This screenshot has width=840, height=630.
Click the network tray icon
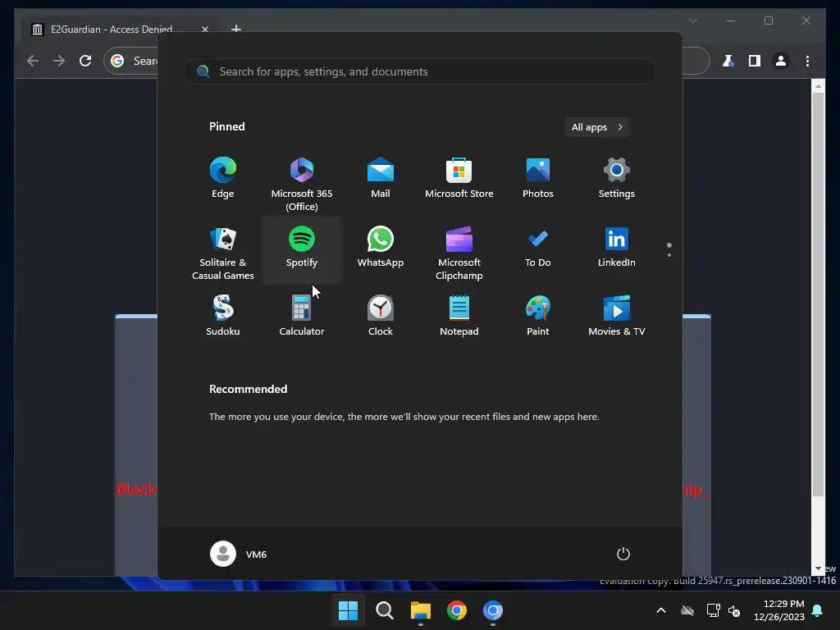(713, 610)
